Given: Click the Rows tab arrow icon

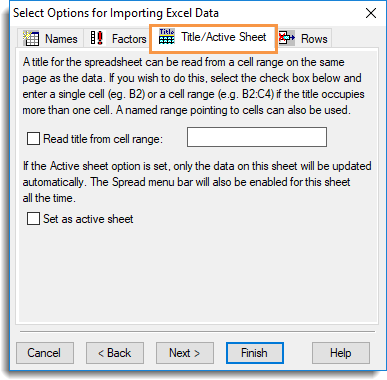Looking at the screenshot, I should [287, 38].
